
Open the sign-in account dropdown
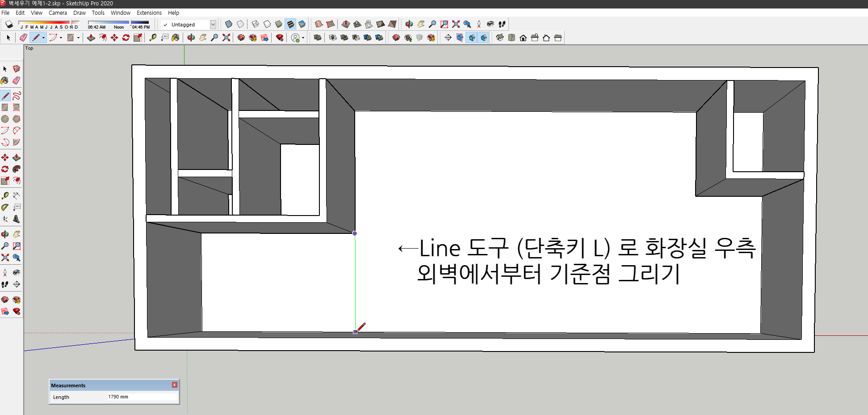click(302, 38)
